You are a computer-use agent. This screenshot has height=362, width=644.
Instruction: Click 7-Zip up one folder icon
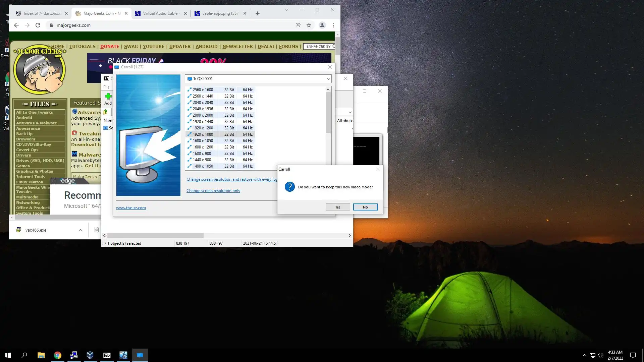[x=105, y=112]
